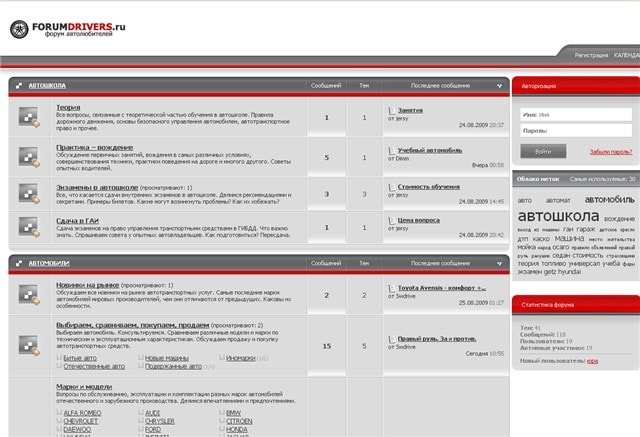Collapse the АВТОМОБИЛИ category with arrow

(499, 264)
